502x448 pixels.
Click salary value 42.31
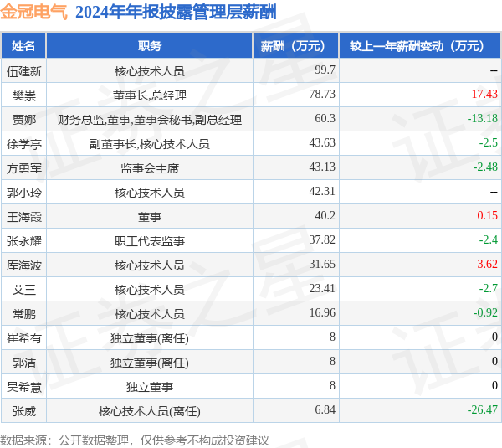click(322, 191)
